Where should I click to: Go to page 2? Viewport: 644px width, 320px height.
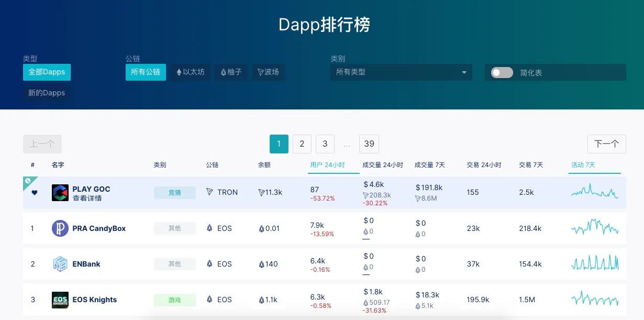[x=302, y=144]
